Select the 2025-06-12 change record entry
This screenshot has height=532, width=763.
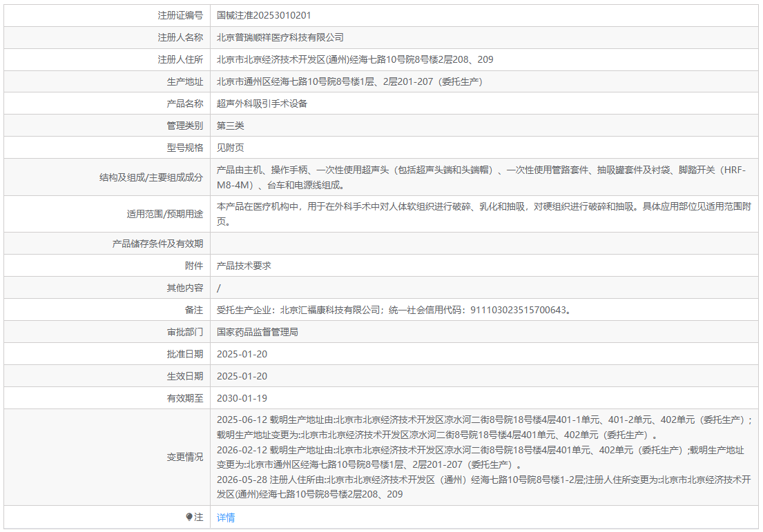pos(485,427)
